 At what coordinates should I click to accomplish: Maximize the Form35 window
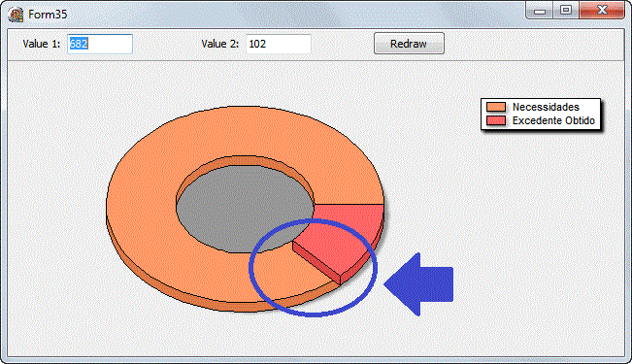pos(566,10)
